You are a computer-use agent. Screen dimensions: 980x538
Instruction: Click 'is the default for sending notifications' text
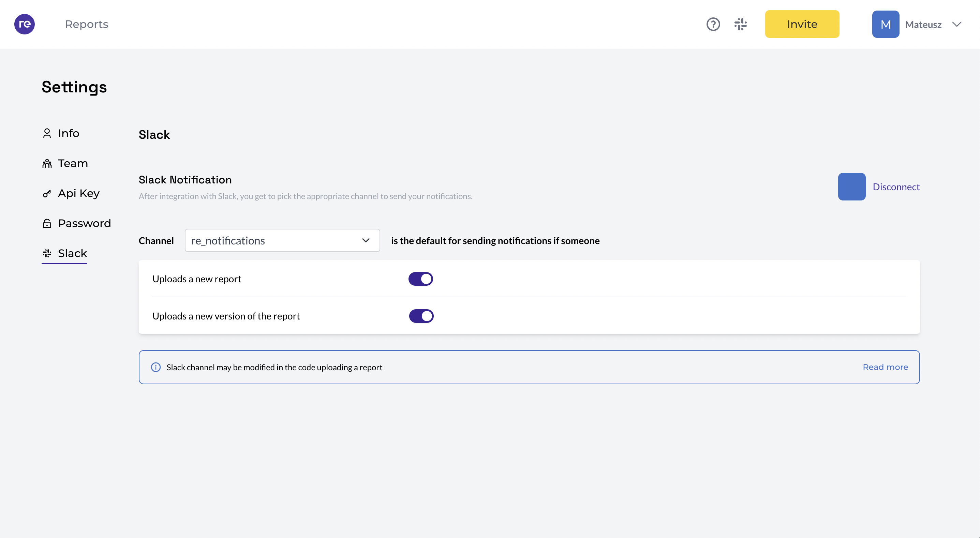495,241
